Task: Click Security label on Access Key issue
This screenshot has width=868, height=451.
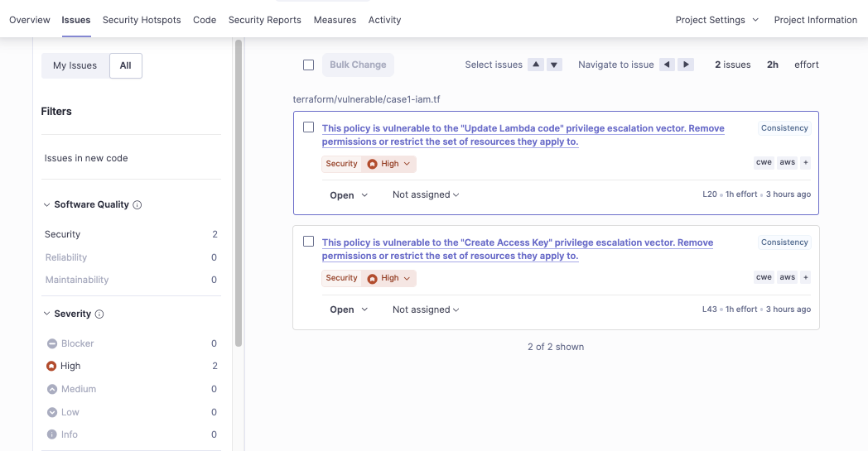Action: pos(341,278)
